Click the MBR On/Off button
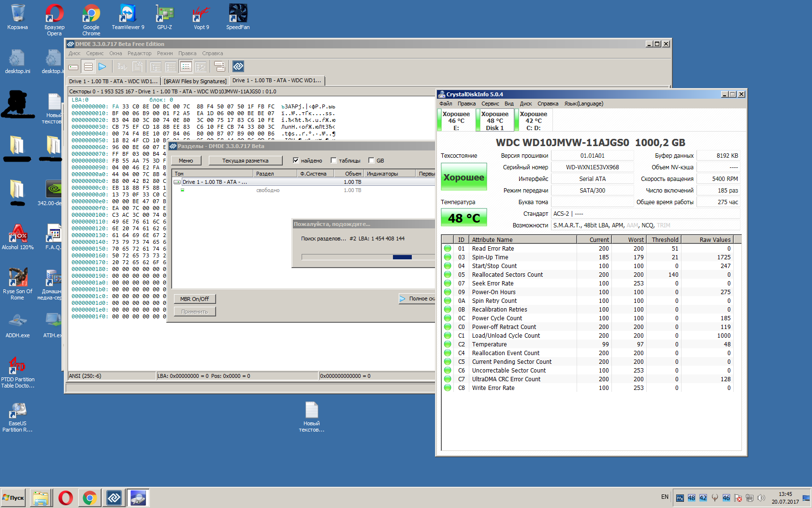812x508 pixels. 194,299
